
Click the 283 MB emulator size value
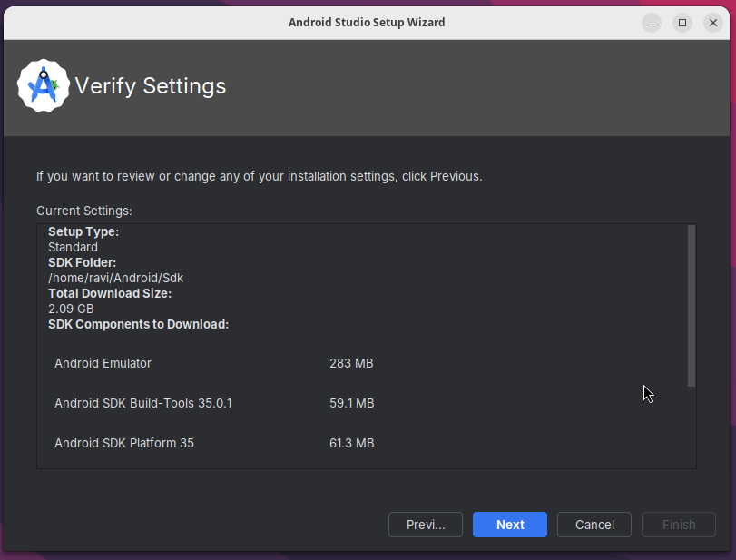(x=351, y=363)
